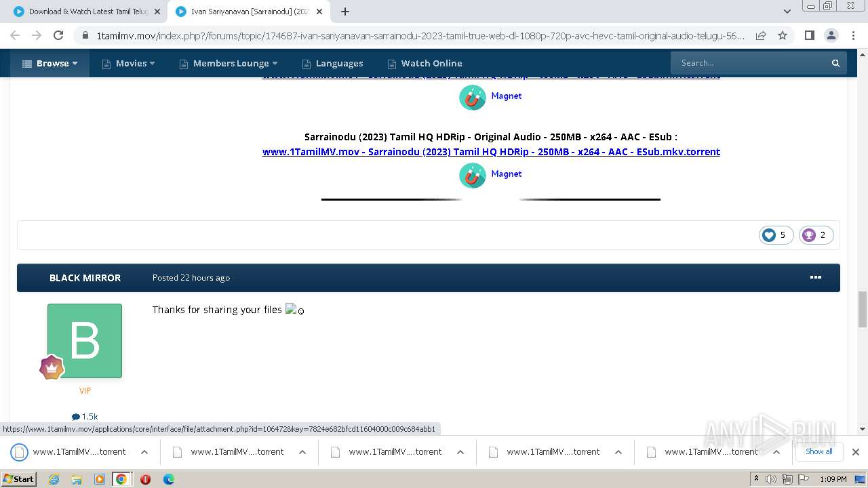Close the Download & Watch Latest Tamil tab
The image size is (868, 488).
pos(157,12)
